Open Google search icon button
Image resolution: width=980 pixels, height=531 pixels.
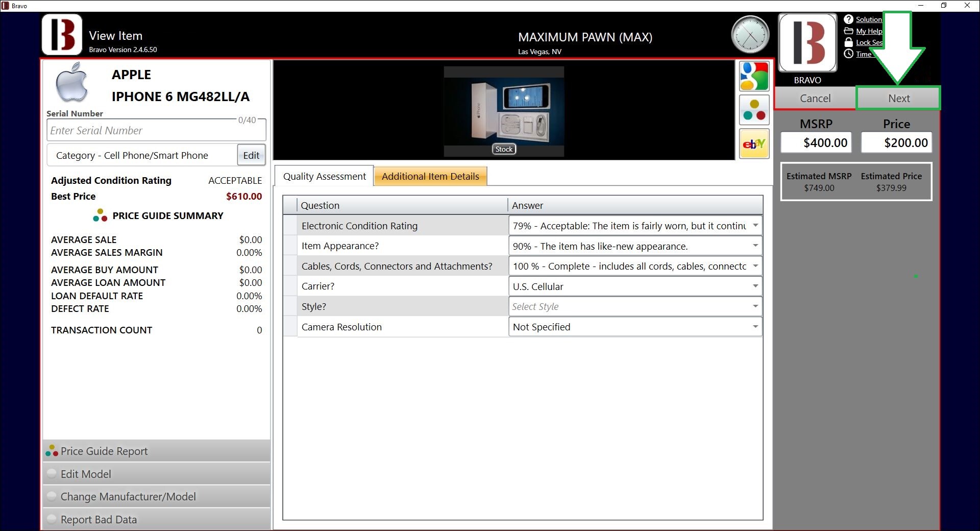[754, 76]
